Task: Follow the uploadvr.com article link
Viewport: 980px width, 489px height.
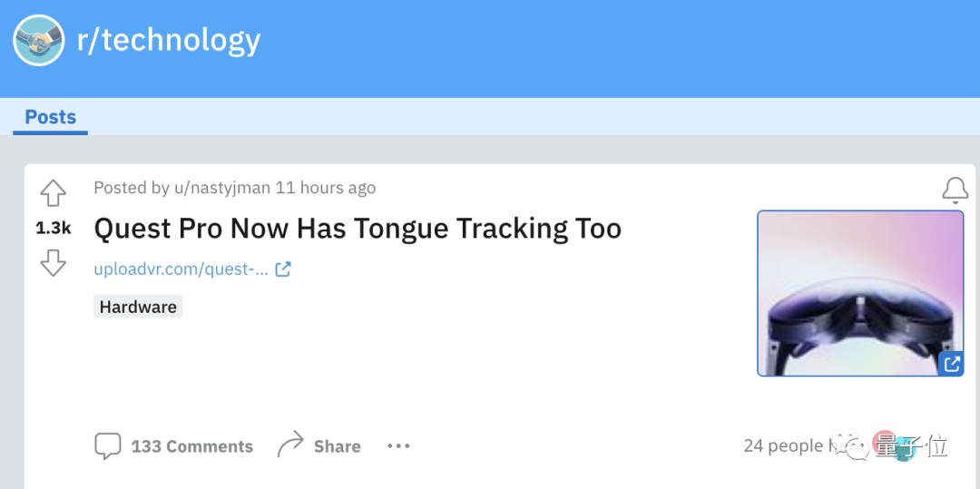Action: 181,269
